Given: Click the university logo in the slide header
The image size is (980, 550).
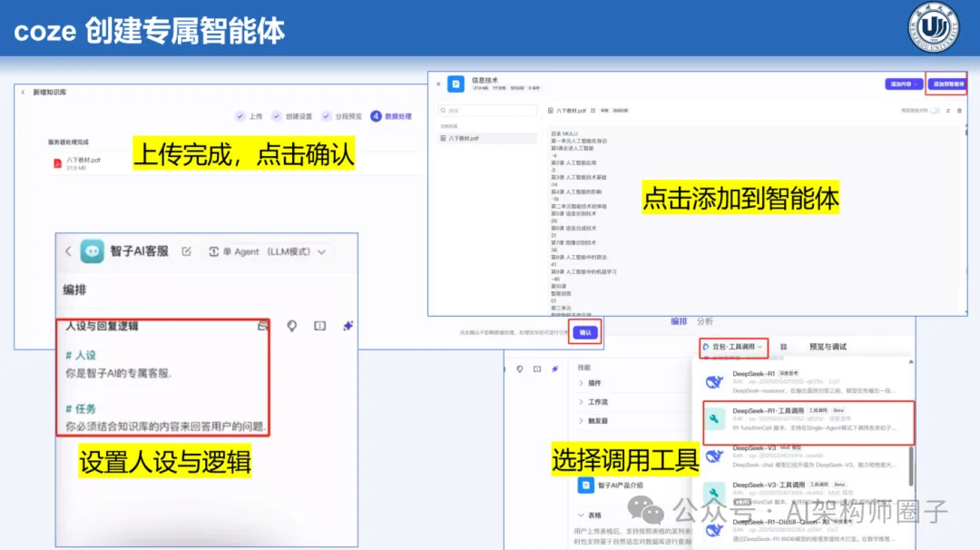Looking at the screenshot, I should point(934,27).
